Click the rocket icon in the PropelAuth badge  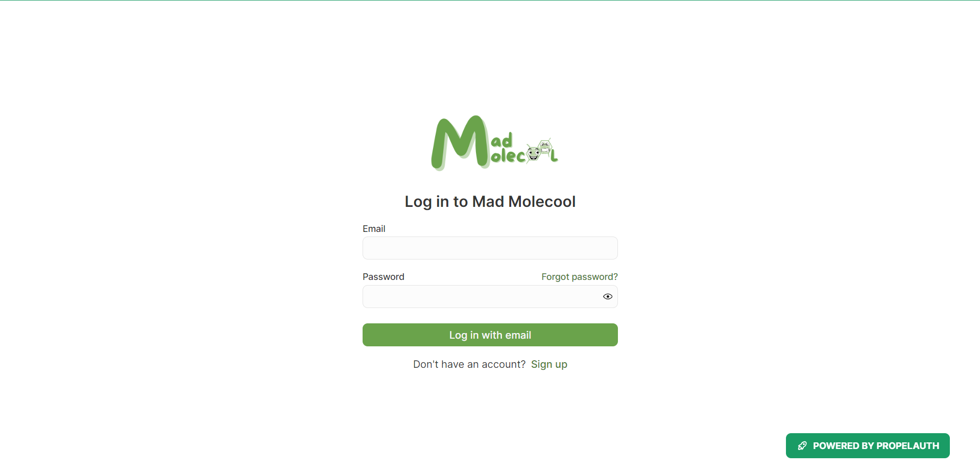[x=802, y=446]
